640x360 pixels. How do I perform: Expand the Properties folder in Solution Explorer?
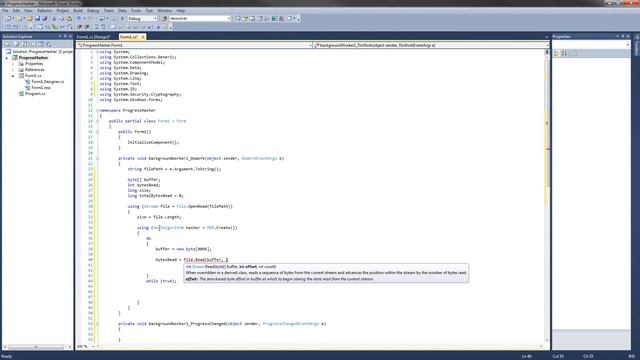(x=13, y=64)
